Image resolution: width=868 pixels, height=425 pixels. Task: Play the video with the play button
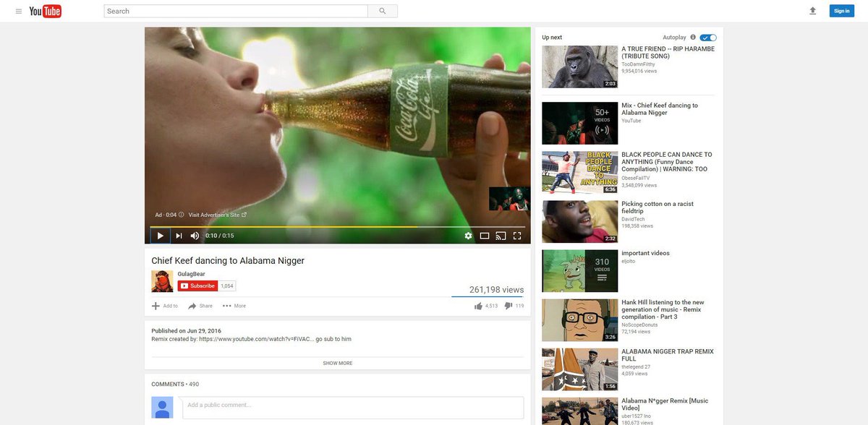(161, 236)
